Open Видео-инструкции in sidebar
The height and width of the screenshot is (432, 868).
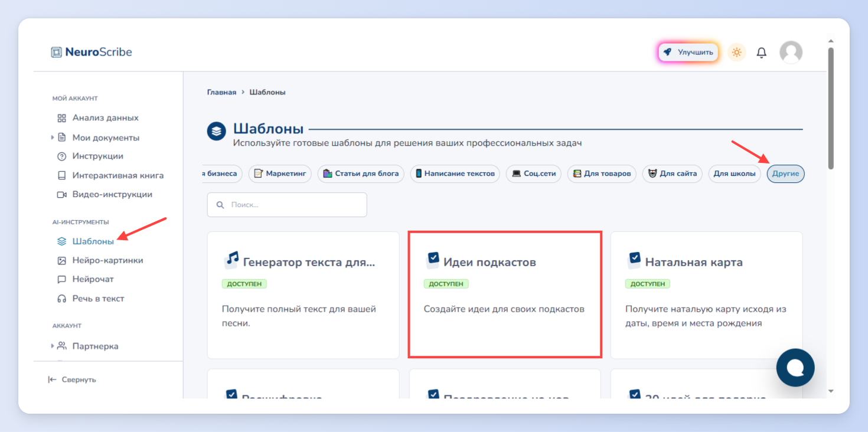[x=112, y=194]
